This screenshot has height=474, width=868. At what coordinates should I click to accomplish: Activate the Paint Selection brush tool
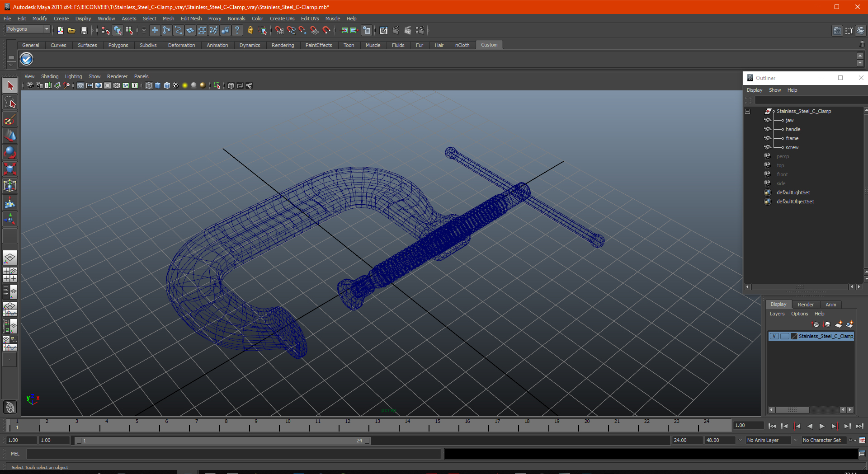(x=10, y=119)
